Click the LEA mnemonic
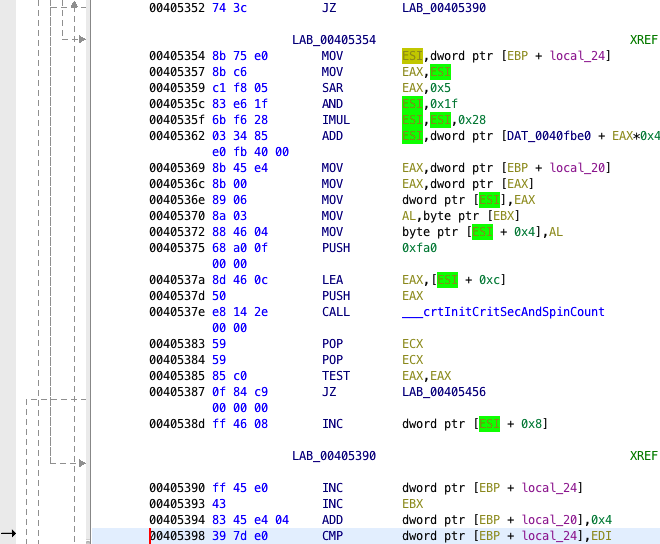The height and width of the screenshot is (544, 660). (x=332, y=280)
